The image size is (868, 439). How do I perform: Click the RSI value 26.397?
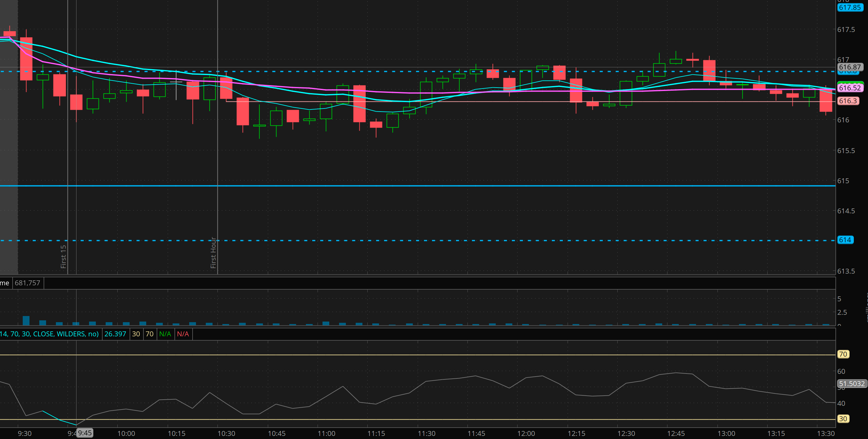pyautogui.click(x=115, y=334)
